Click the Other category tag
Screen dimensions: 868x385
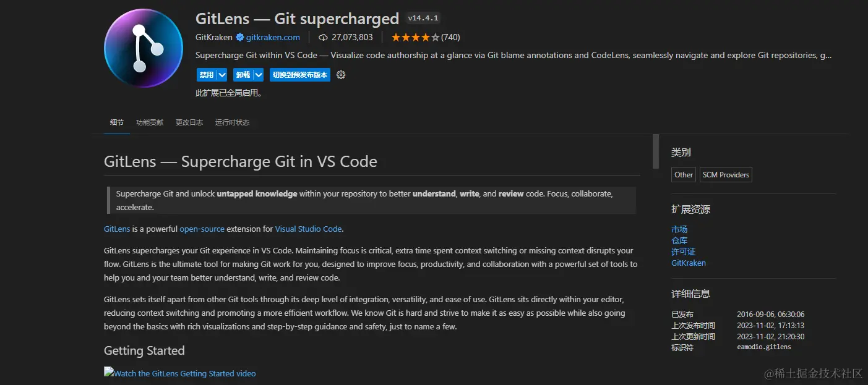(684, 175)
